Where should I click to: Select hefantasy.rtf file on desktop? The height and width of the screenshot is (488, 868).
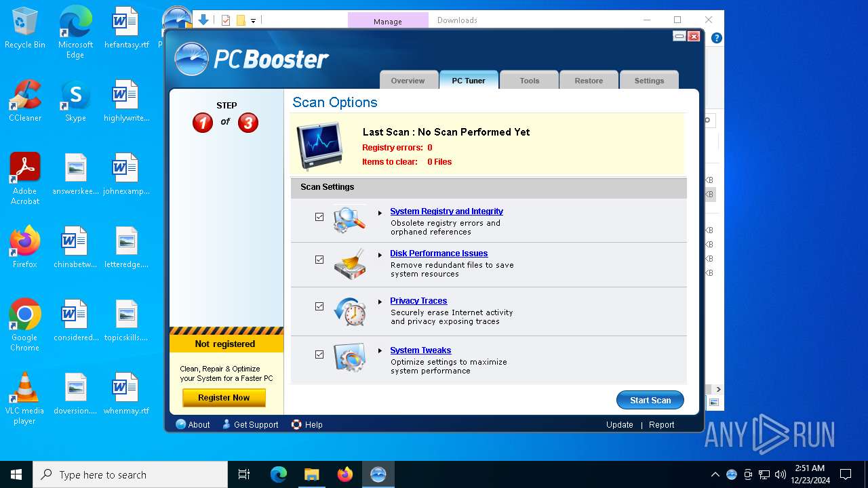coord(126,28)
